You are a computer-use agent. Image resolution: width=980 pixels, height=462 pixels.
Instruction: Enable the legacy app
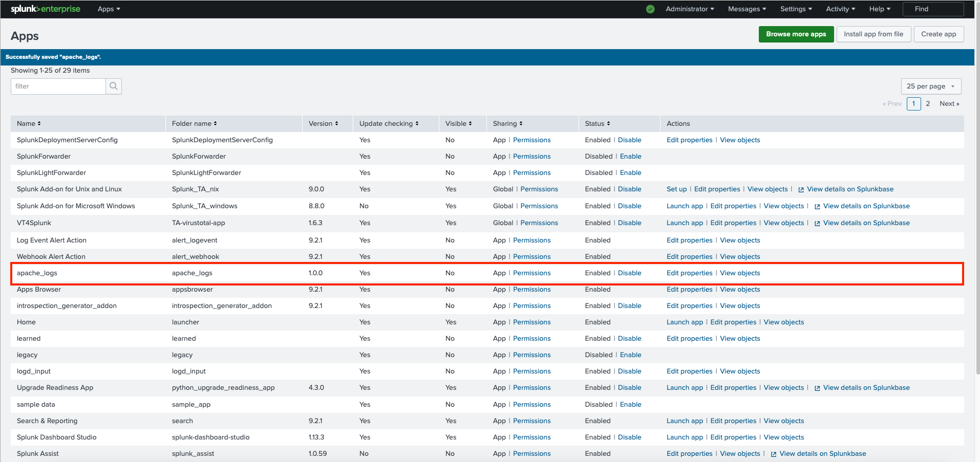(630, 355)
